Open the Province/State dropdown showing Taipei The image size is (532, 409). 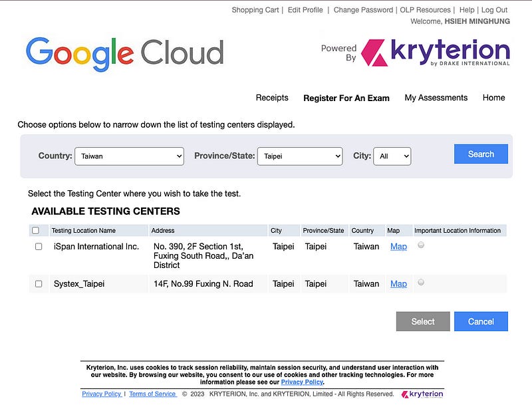300,156
